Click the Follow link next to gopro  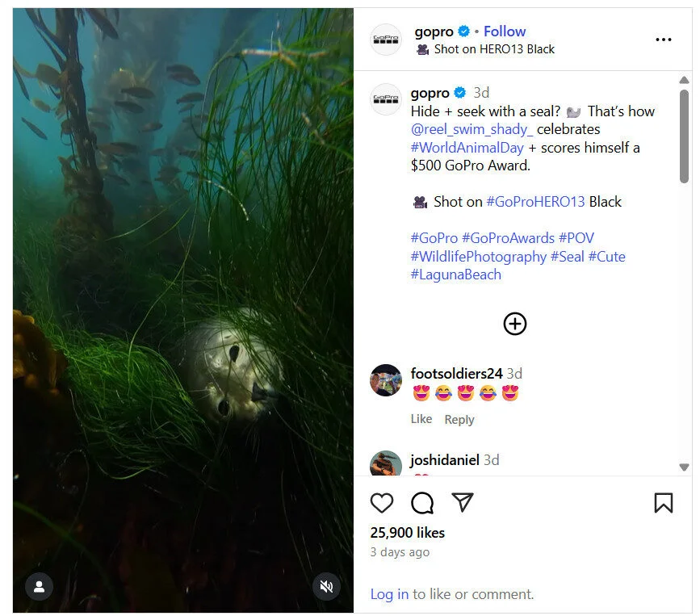click(505, 31)
